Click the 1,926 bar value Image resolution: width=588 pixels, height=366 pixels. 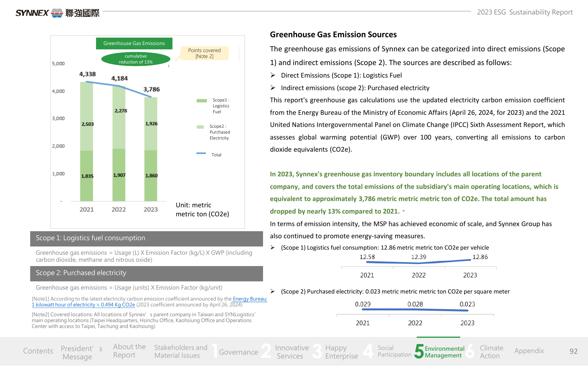coord(151,124)
